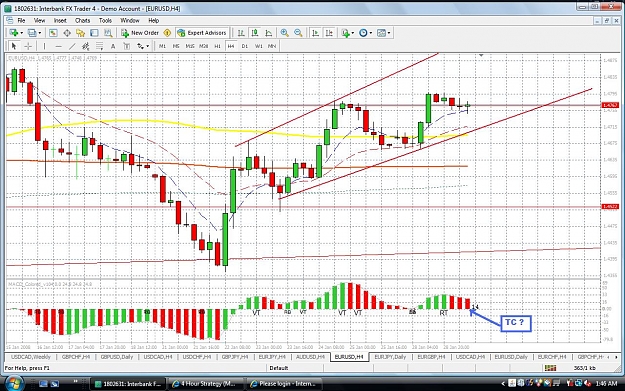The image size is (625, 391).
Task: Open the Strategy Tester icon
Action: 108,33
